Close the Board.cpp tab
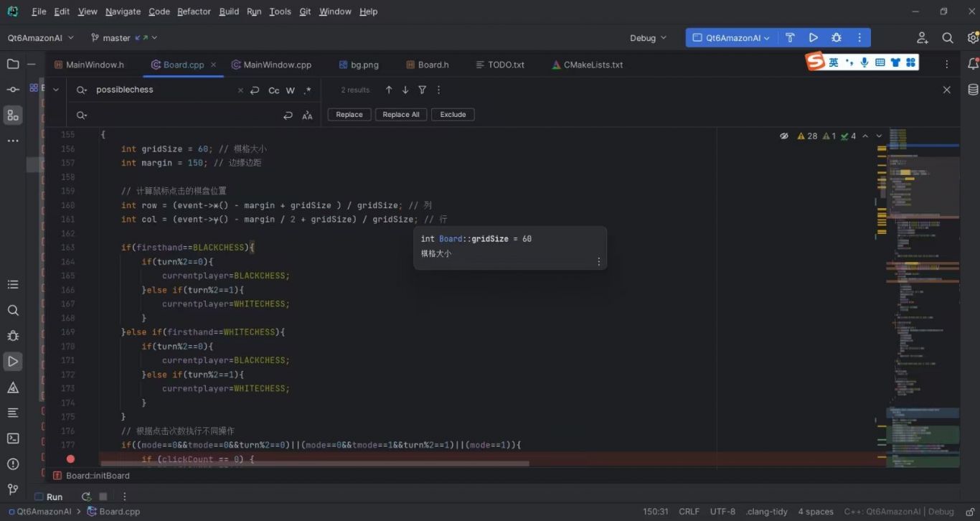980x521 pixels. click(x=213, y=65)
